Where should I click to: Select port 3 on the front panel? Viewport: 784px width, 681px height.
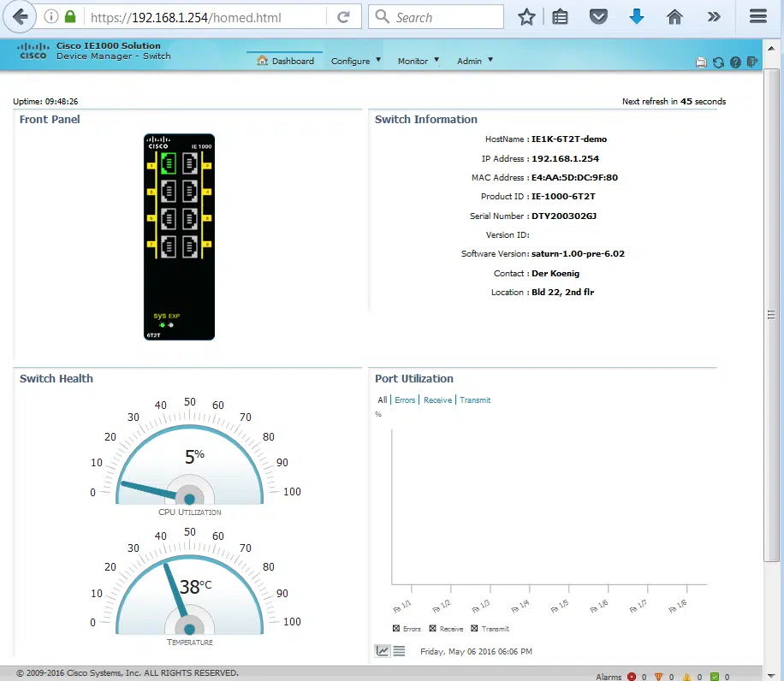point(169,192)
